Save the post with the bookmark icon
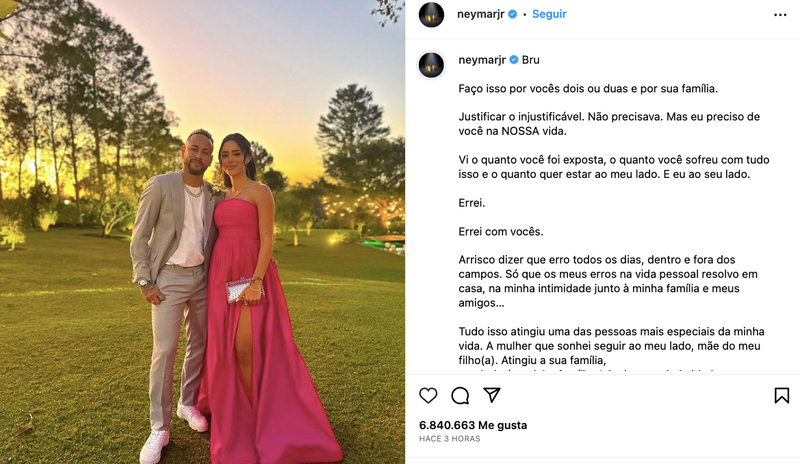The width and height of the screenshot is (800, 464). coord(782,396)
